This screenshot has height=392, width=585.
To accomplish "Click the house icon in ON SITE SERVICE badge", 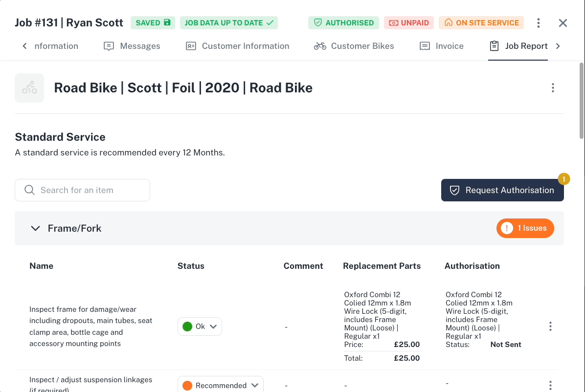I will click(450, 22).
